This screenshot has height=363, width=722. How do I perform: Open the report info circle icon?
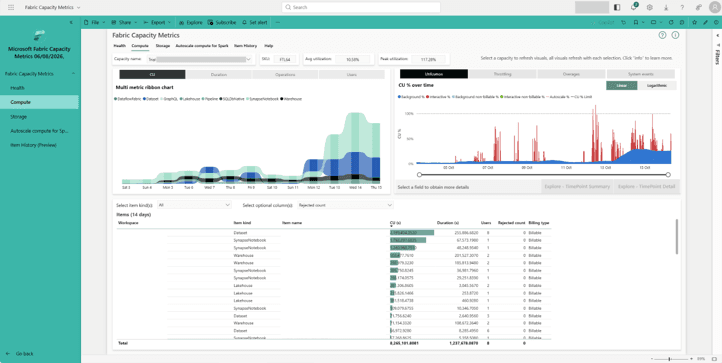(x=675, y=35)
